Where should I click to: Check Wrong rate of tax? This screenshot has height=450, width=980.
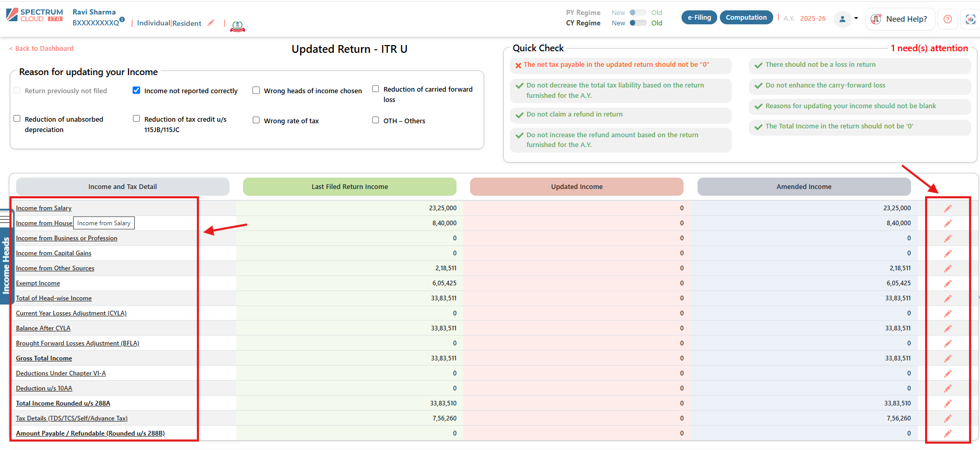click(256, 120)
